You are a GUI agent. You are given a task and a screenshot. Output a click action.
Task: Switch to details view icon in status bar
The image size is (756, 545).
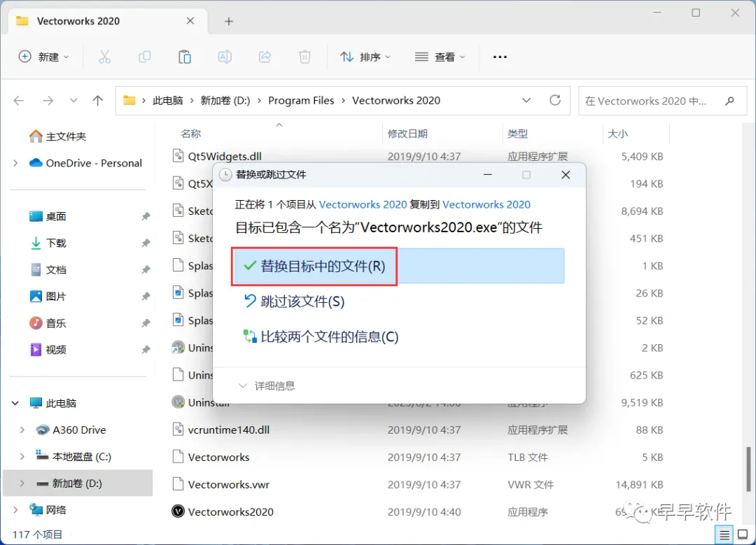(x=724, y=535)
